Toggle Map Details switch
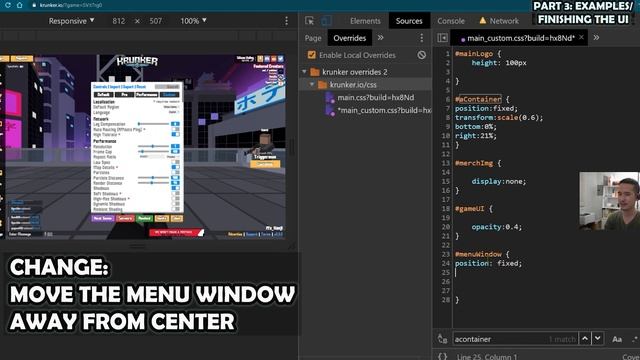The width and height of the screenshot is (640, 360). pyautogui.click(x=176, y=167)
